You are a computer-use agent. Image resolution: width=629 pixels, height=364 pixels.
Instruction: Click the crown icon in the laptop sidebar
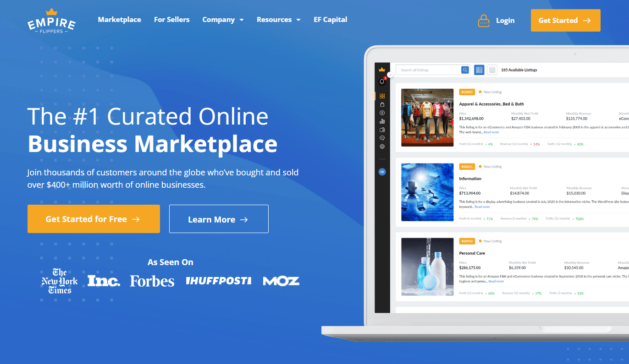pos(382,70)
